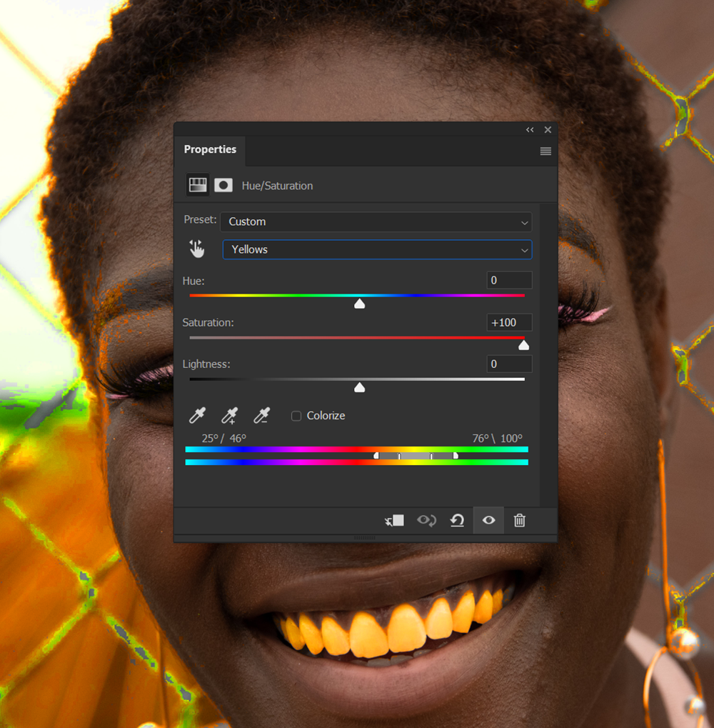Open the Properties panel menu
This screenshot has height=728, width=714.
point(545,151)
